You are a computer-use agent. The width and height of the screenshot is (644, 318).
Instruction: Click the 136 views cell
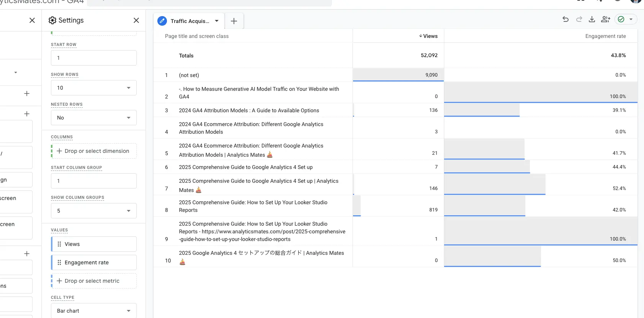coord(398,110)
